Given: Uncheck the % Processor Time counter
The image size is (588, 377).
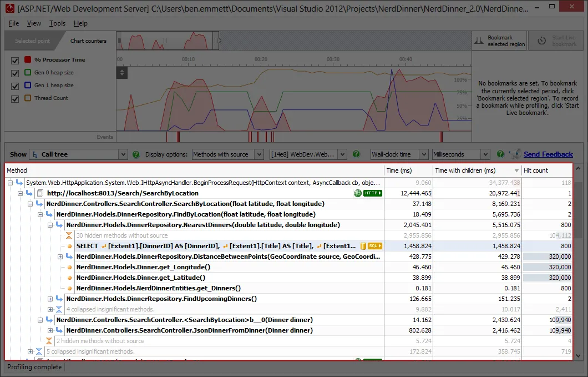Looking at the screenshot, I should 14,59.
